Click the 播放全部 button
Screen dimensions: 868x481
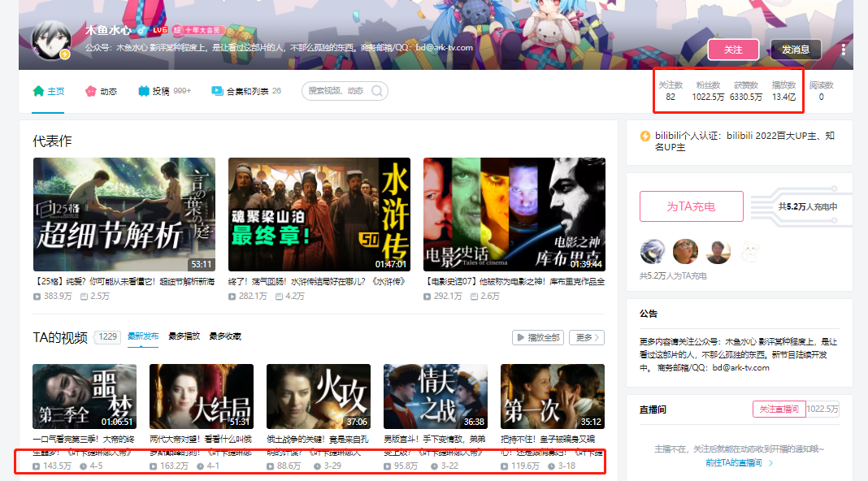538,337
